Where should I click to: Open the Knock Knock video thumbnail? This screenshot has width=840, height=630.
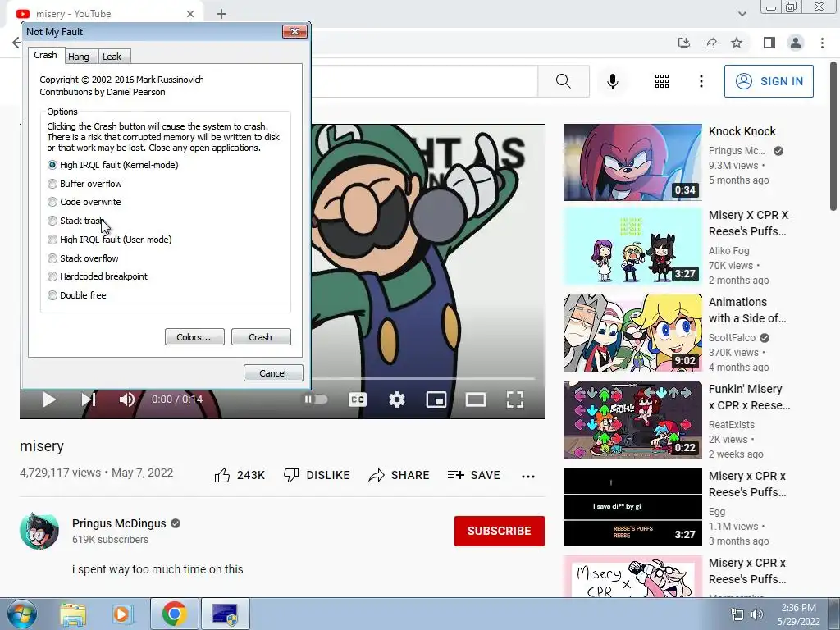tap(632, 163)
